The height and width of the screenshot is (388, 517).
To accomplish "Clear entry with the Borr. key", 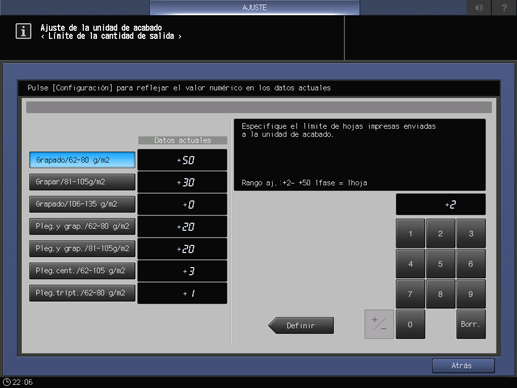I will coord(471,324).
